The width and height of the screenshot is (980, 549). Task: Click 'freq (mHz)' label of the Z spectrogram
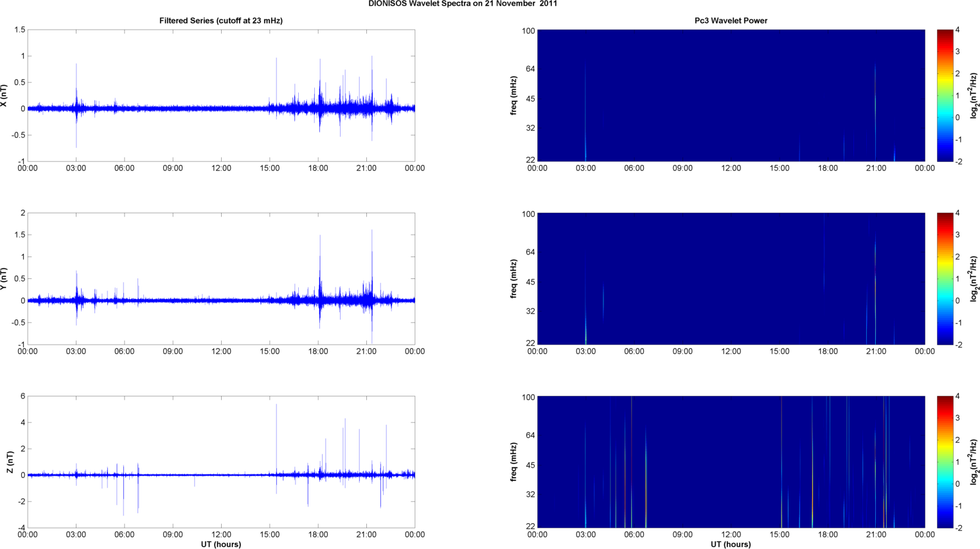coord(514,462)
